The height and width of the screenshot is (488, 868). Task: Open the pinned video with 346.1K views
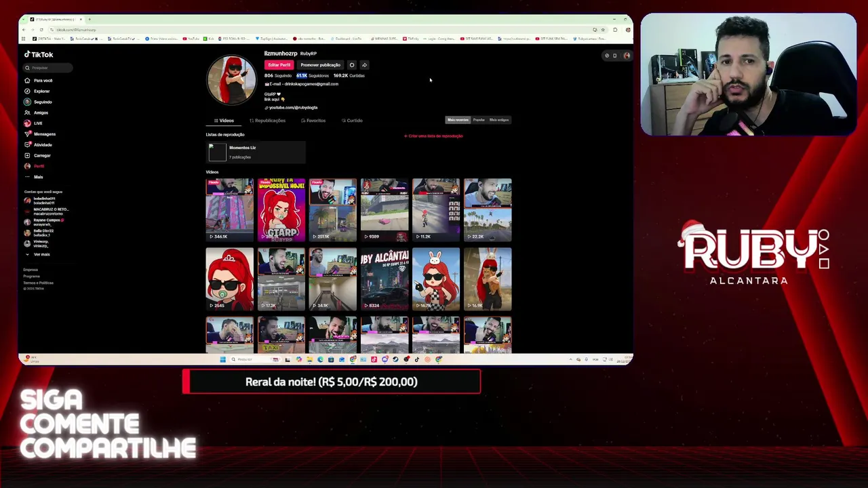coord(230,209)
